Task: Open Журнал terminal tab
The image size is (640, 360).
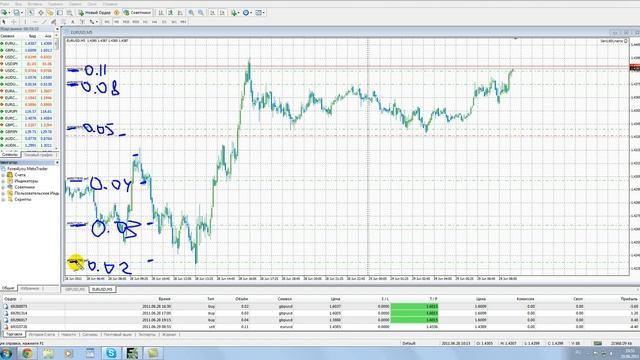Action: (169, 335)
